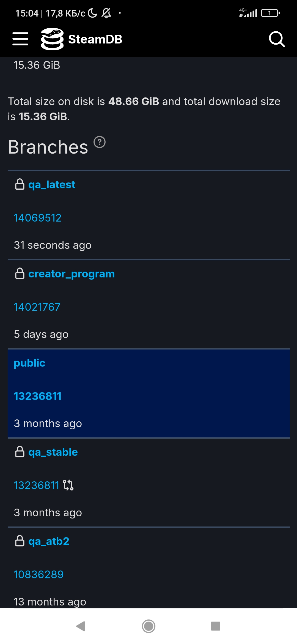Open build 10836289 details
The width and height of the screenshot is (297, 644).
pos(39,575)
